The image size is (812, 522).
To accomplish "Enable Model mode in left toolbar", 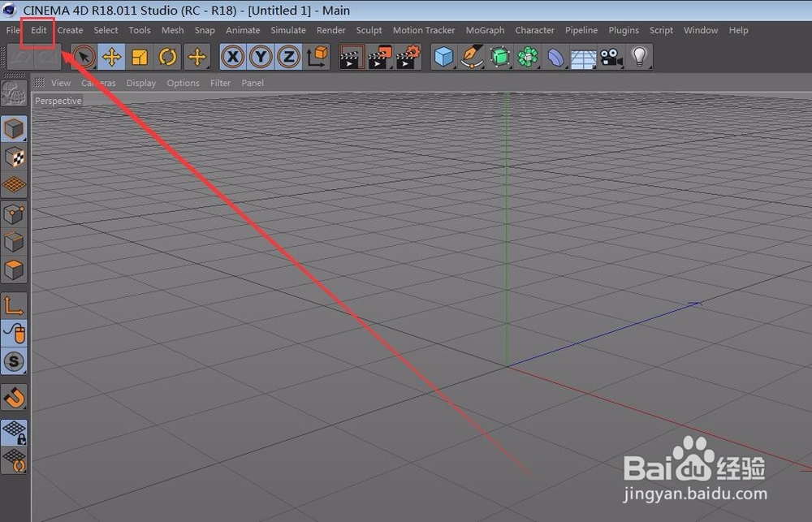I will [x=14, y=128].
